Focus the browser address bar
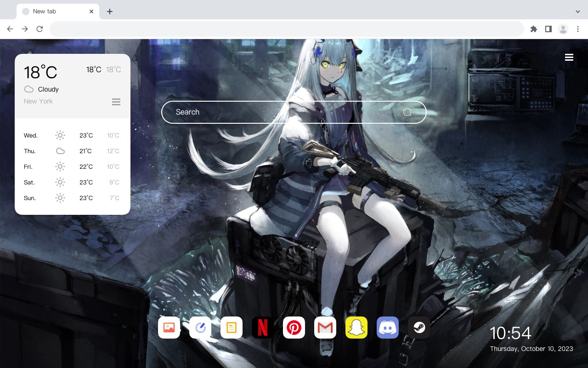The image size is (588, 368). coord(287,29)
